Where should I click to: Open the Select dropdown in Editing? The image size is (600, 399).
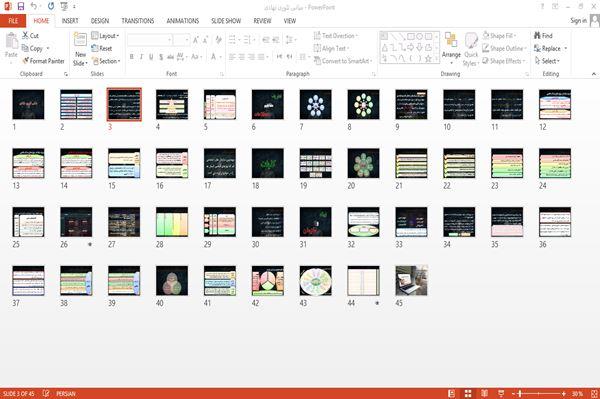(x=547, y=61)
